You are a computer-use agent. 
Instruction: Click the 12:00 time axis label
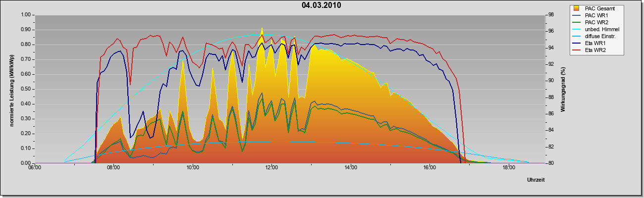(x=272, y=168)
